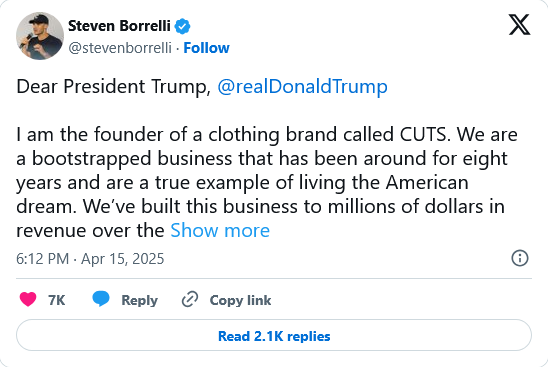Screen dimensions: 548x367
Task: Like the tweet with heart icon
Action: tap(28, 300)
